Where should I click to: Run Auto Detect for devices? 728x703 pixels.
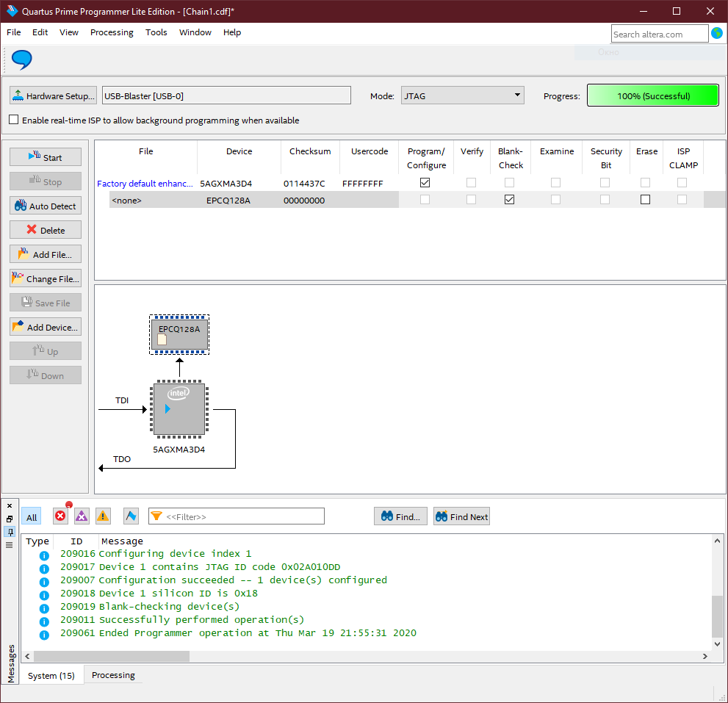click(46, 206)
